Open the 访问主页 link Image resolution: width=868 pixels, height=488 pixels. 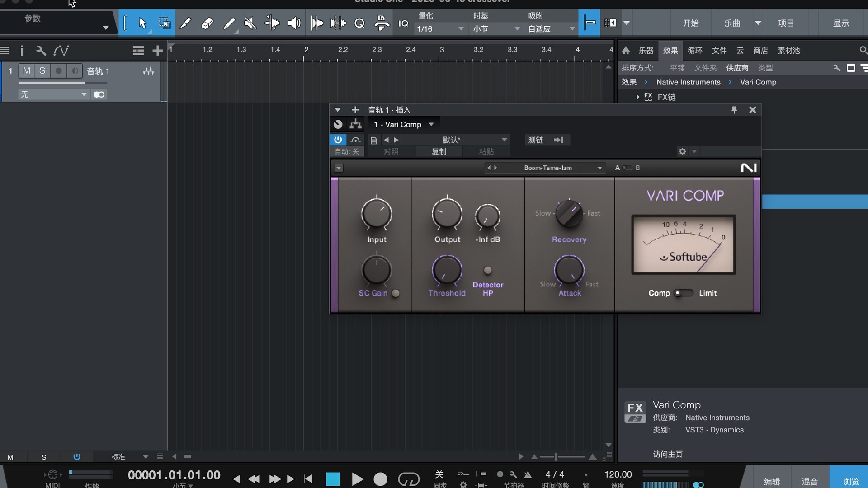pyautogui.click(x=668, y=454)
